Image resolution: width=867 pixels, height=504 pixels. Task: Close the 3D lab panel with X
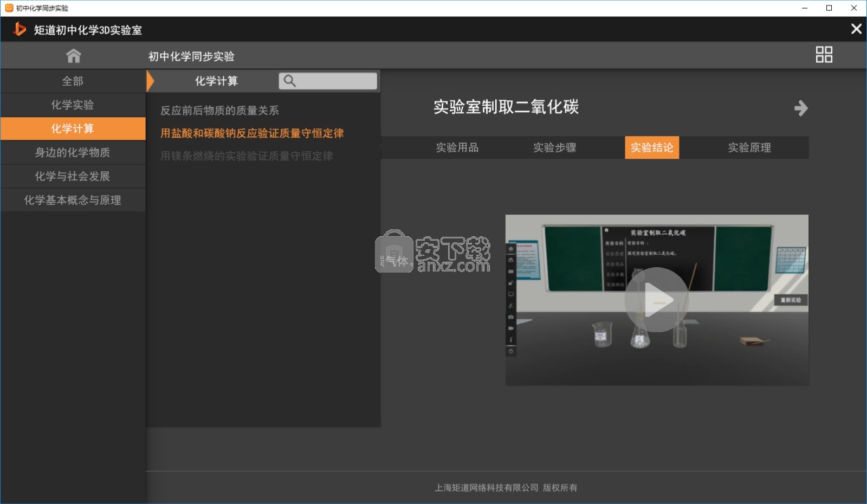856,29
